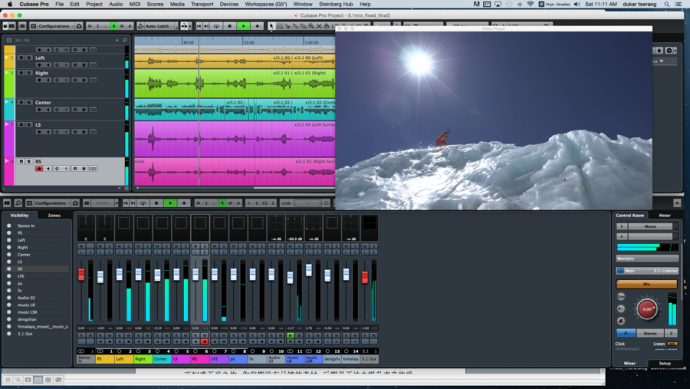Click camera icon beside MixConsole Configurations
Viewport: 690px width, 389px height.
75,203
